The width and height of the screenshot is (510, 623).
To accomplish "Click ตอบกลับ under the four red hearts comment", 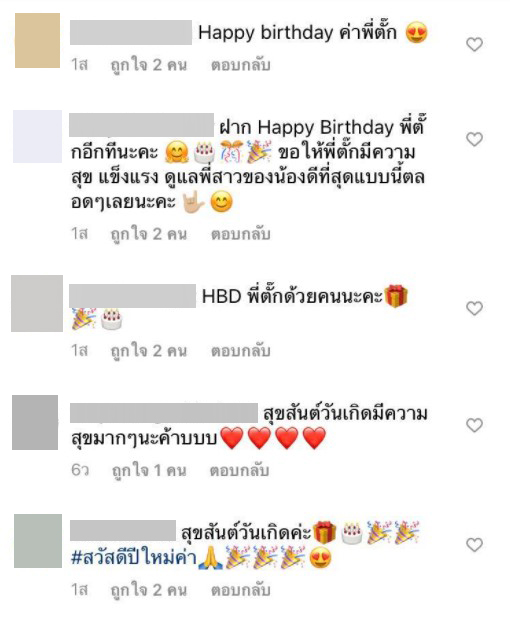I will (240, 470).
